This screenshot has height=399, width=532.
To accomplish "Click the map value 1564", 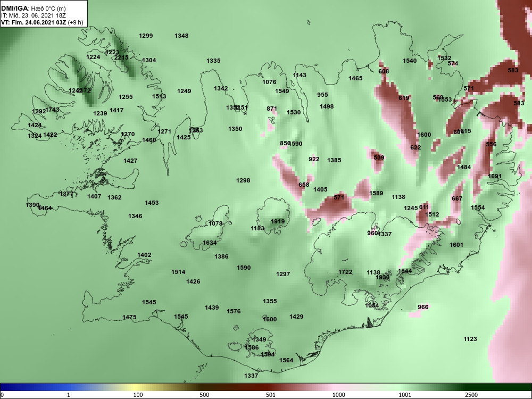I will [x=286, y=360].
